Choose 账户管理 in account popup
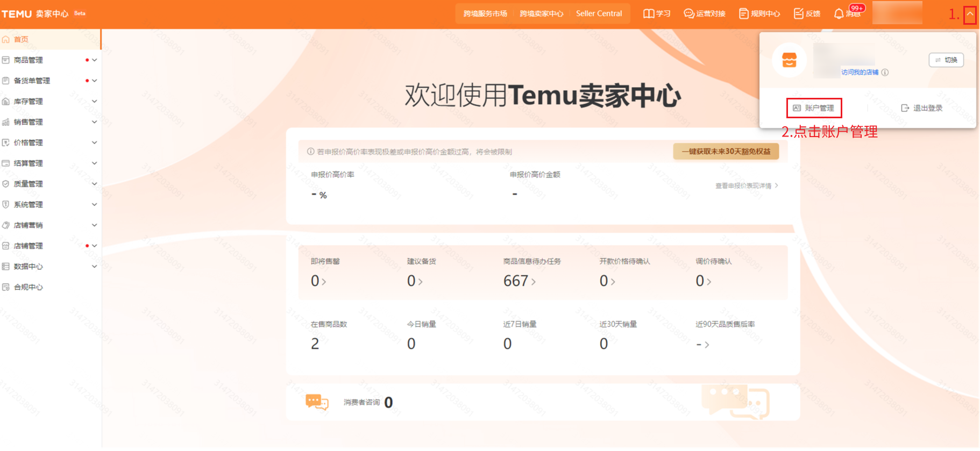Viewport: 980px width, 451px height. (x=814, y=108)
